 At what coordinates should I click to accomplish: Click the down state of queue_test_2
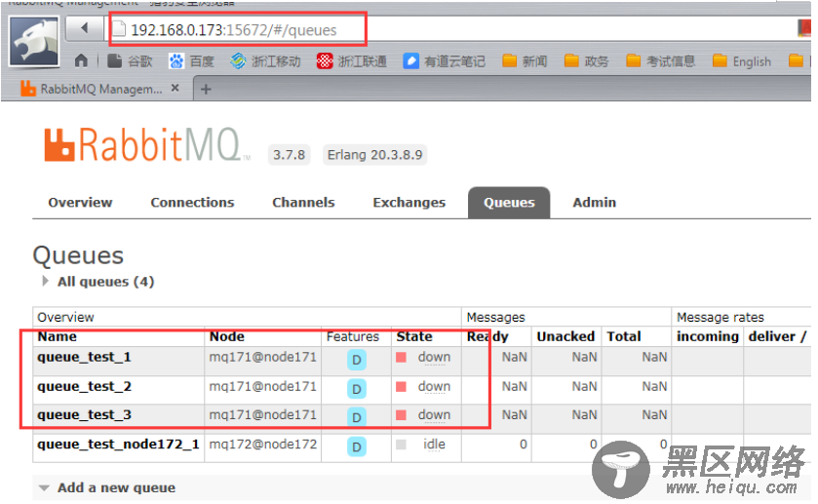click(x=434, y=387)
